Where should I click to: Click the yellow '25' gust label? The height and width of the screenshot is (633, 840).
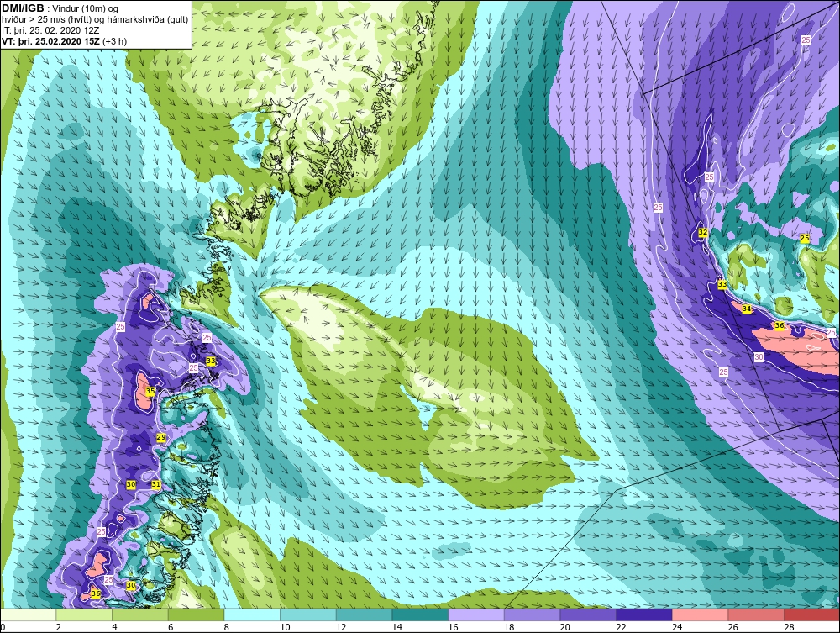[804, 238]
